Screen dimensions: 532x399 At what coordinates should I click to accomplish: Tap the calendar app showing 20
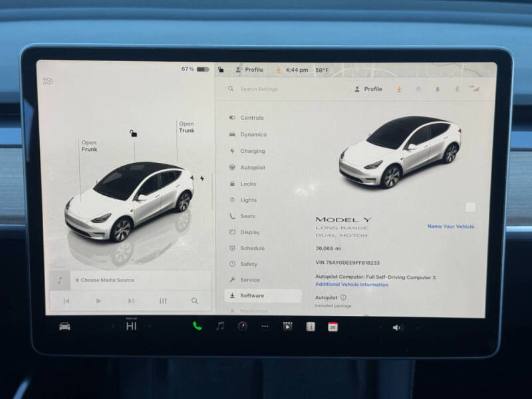coord(331,325)
